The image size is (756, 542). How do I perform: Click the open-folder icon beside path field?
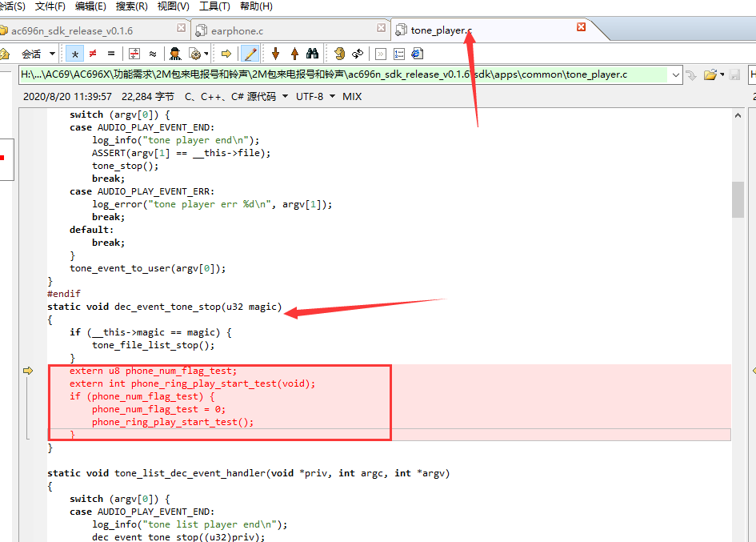click(710, 74)
